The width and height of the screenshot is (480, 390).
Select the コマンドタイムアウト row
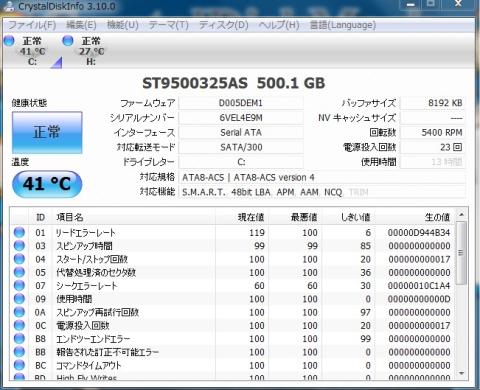[x=233, y=365]
